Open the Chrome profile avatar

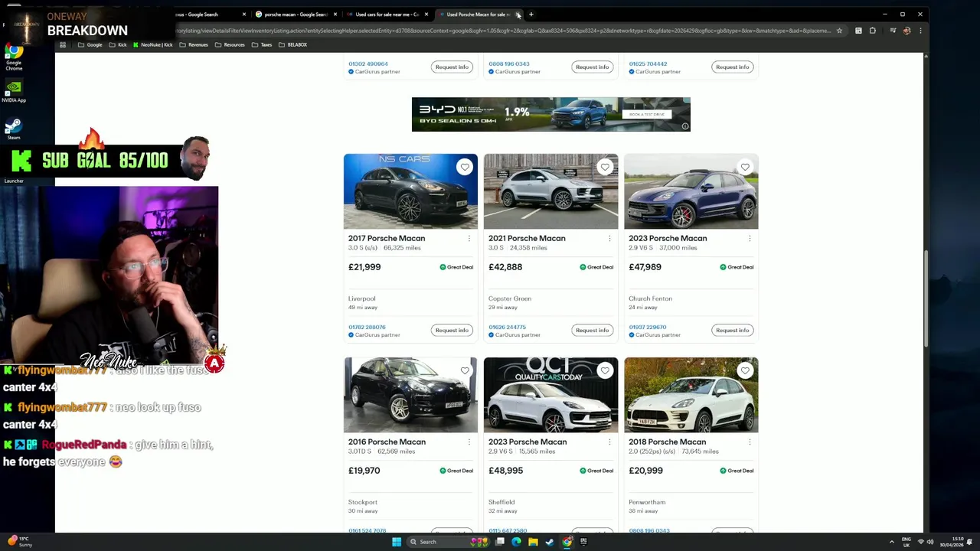(x=906, y=31)
